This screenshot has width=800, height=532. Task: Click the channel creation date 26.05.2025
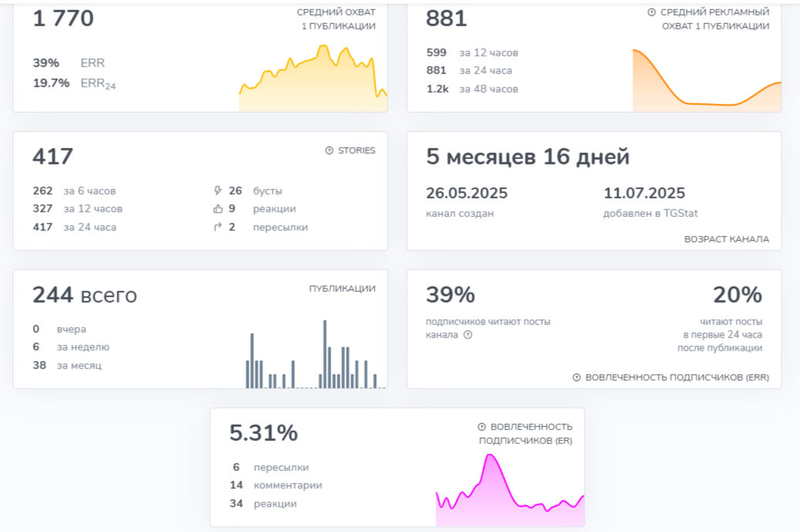(466, 194)
